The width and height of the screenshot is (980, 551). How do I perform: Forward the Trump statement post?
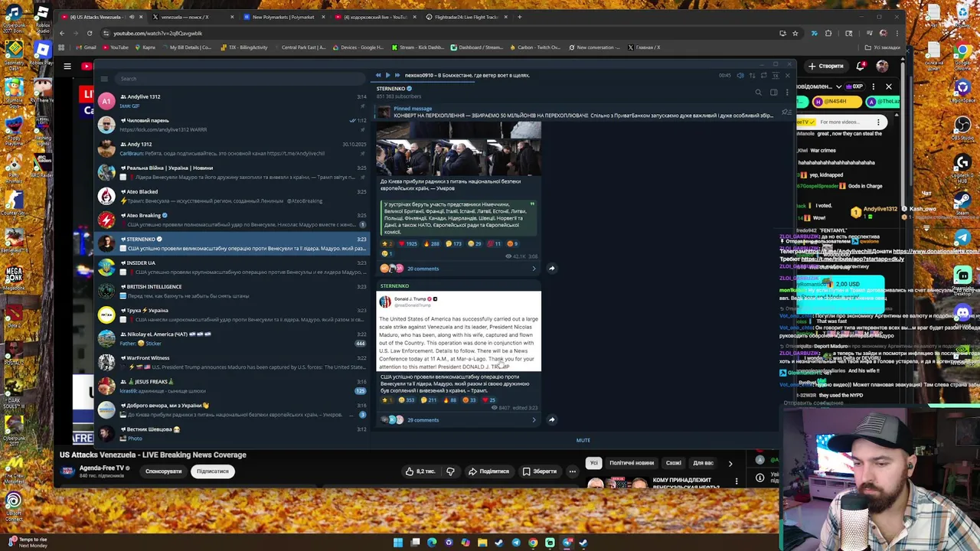tap(551, 419)
